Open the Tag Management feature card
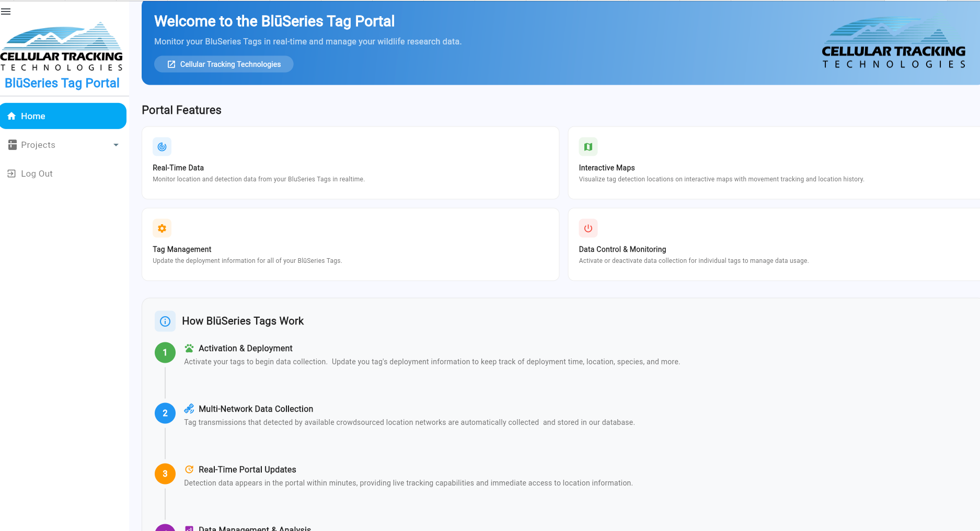The width and height of the screenshot is (980, 531). pyautogui.click(x=350, y=245)
